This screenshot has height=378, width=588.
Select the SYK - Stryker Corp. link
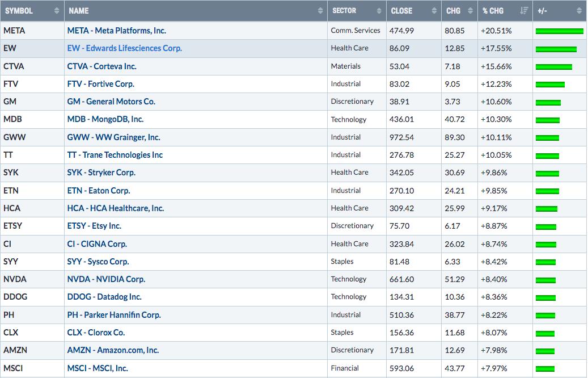pyautogui.click(x=101, y=173)
